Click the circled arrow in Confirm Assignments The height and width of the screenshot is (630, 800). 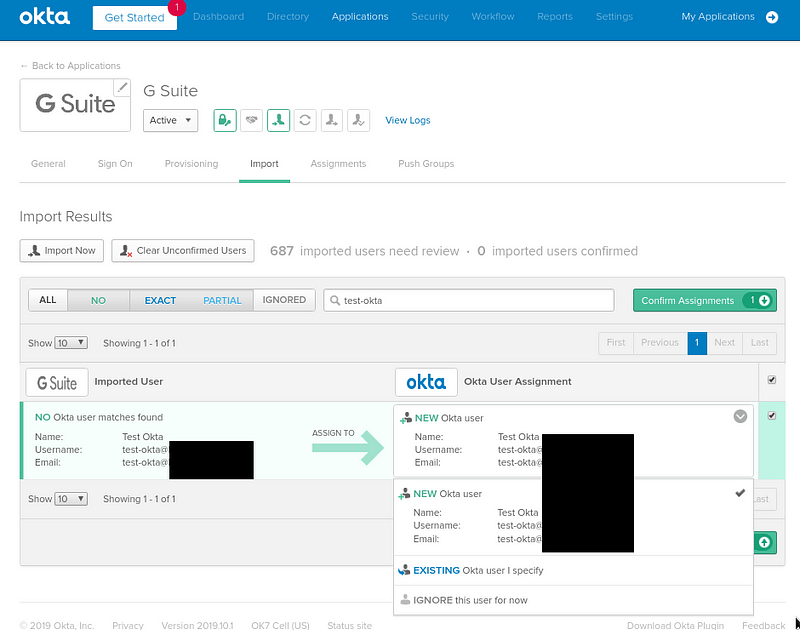tap(764, 300)
